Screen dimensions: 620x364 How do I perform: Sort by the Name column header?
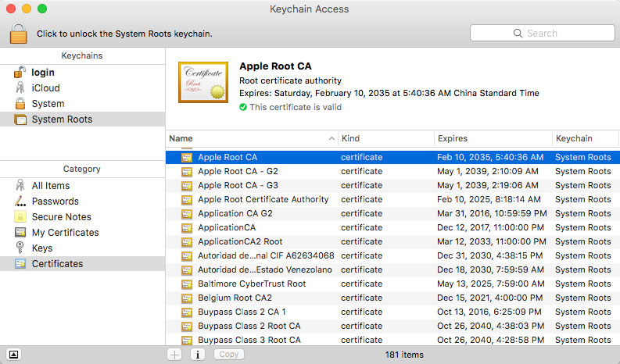coord(252,138)
